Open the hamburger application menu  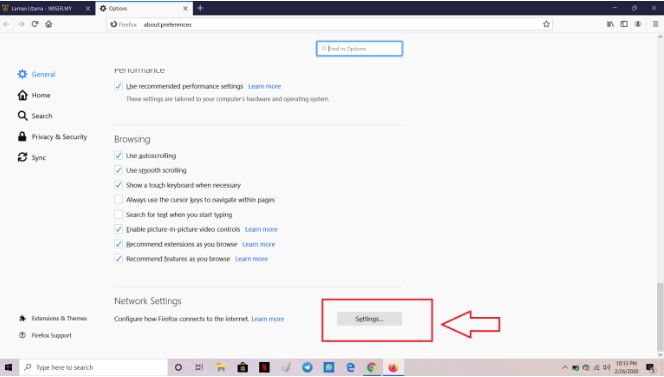click(x=655, y=24)
